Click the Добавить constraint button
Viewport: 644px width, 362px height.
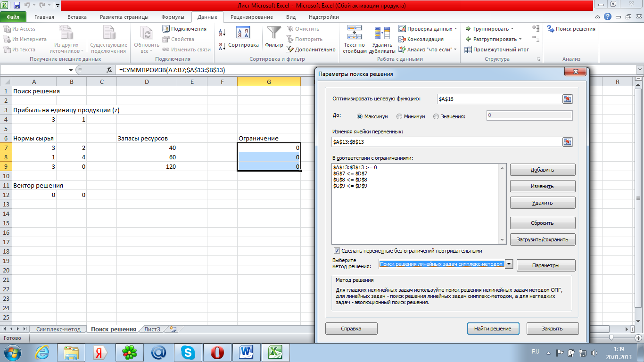(x=543, y=170)
